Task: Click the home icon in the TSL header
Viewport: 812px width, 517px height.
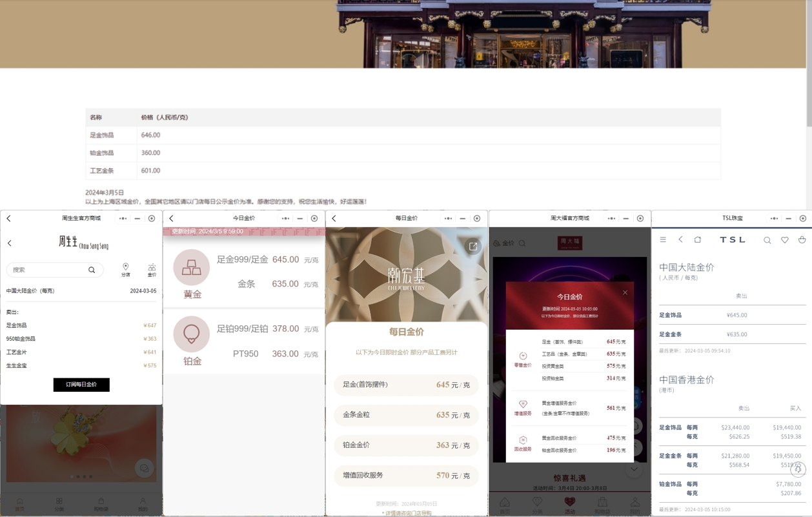Action: click(x=697, y=239)
